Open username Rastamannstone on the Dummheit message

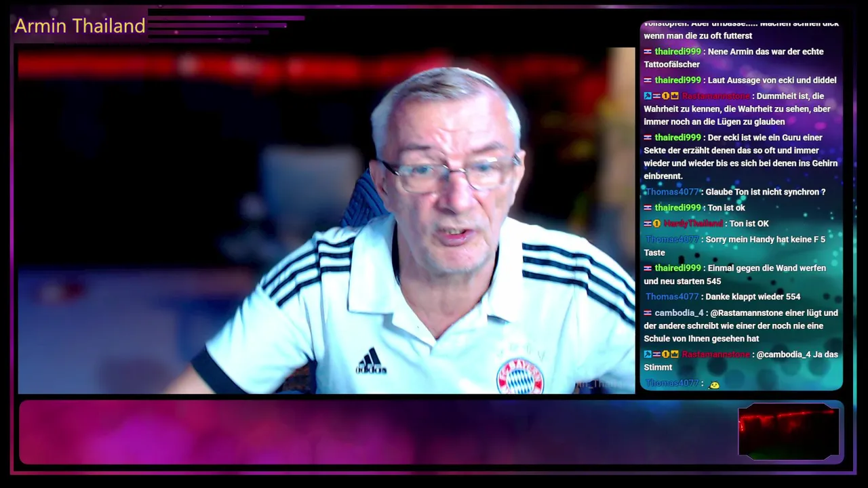tap(715, 96)
